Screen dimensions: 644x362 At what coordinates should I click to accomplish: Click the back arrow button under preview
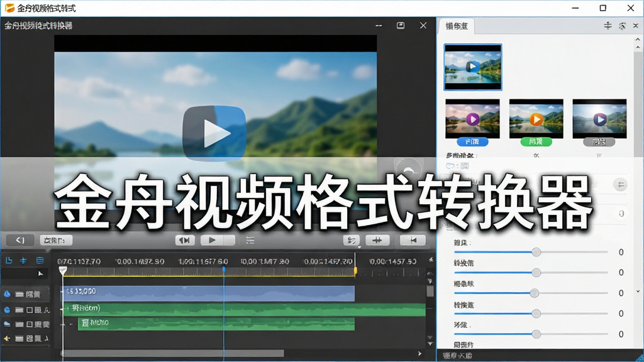[x=20, y=240]
